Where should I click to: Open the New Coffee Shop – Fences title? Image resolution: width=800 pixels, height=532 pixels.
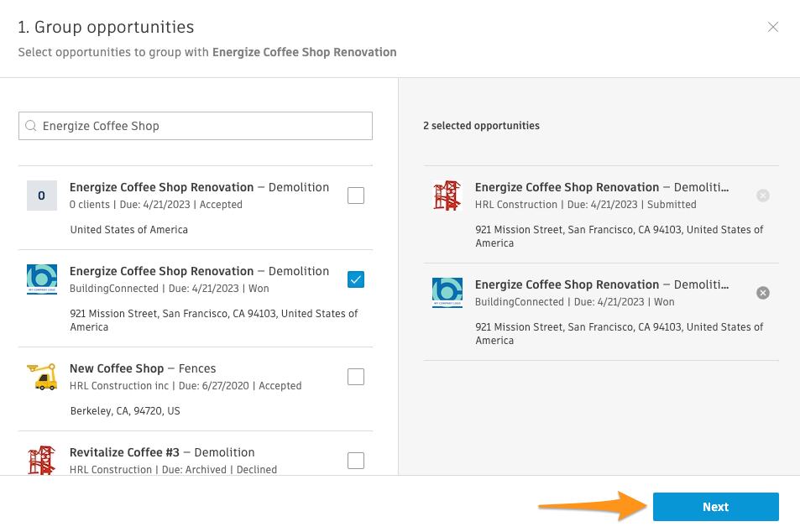coord(143,368)
